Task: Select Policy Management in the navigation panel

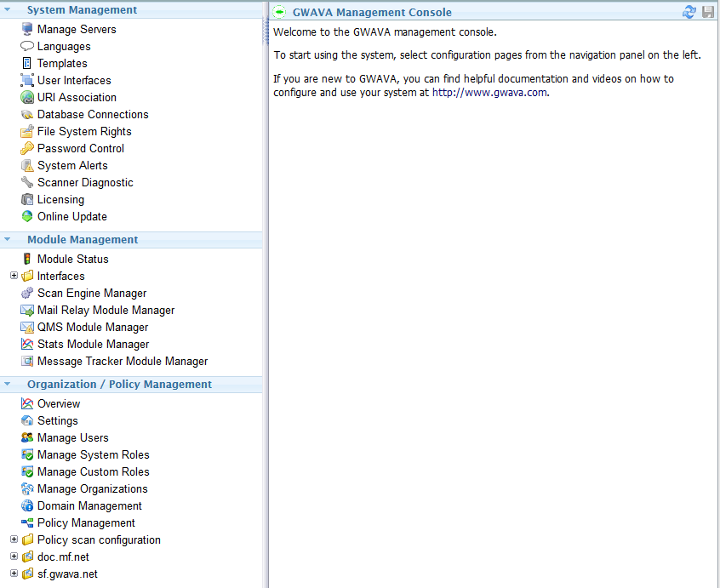Action: coord(87,522)
